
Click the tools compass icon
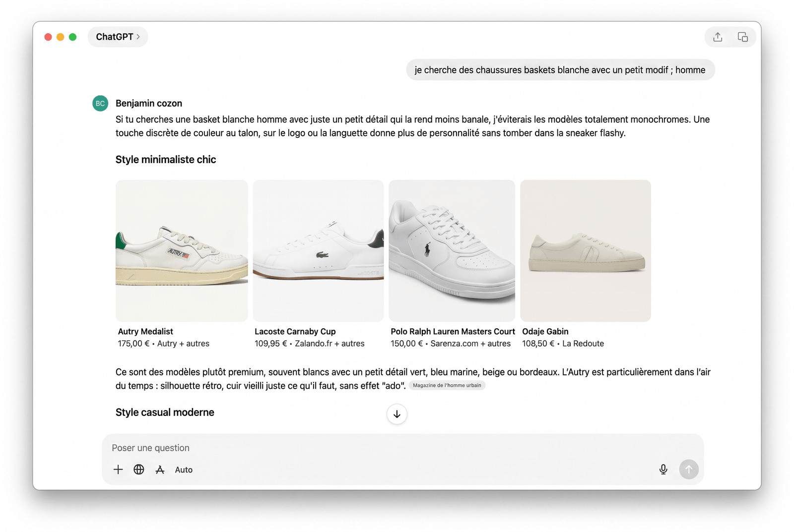pyautogui.click(x=160, y=470)
